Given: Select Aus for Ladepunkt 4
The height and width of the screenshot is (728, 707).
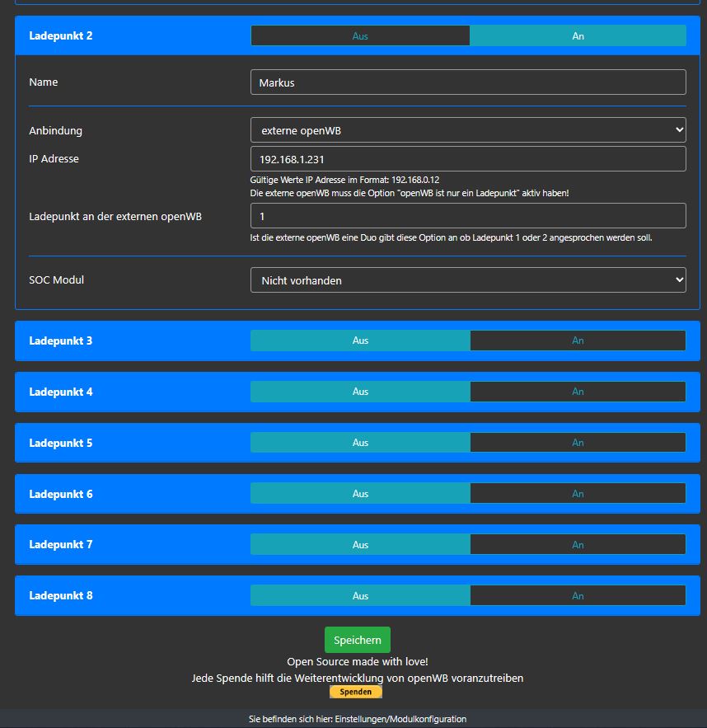Looking at the screenshot, I should point(360,392).
